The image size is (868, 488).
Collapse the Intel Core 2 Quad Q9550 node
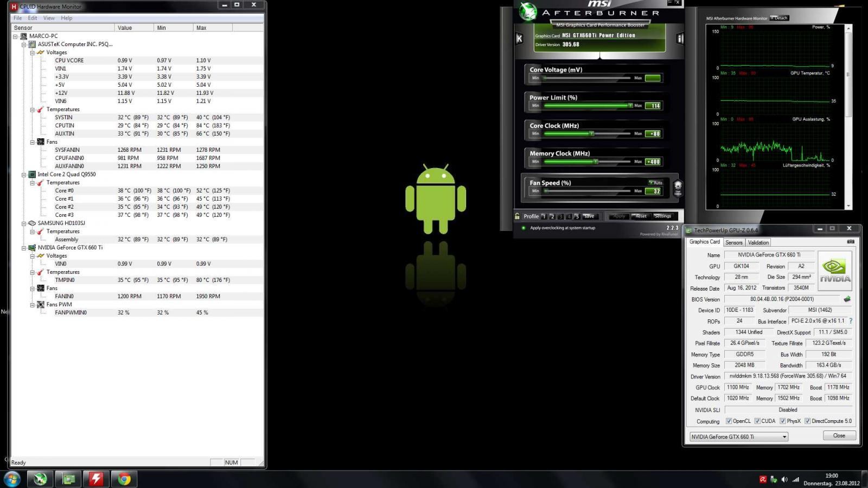24,175
